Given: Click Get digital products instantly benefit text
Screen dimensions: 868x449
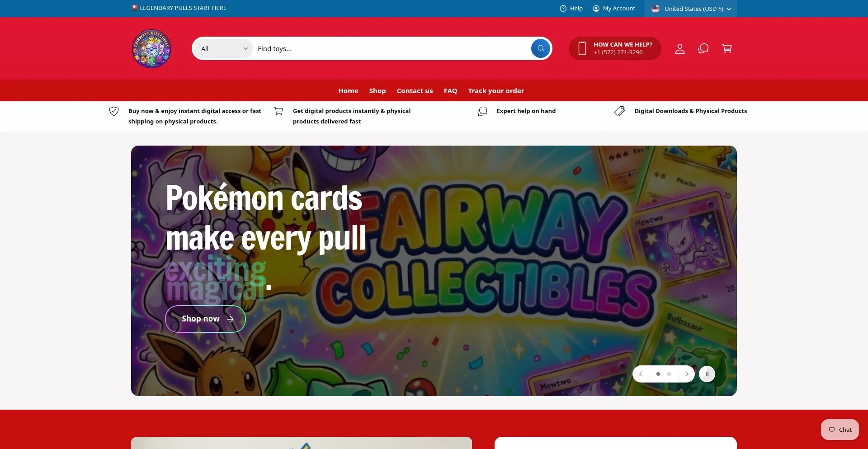Looking at the screenshot, I should pyautogui.click(x=352, y=116).
